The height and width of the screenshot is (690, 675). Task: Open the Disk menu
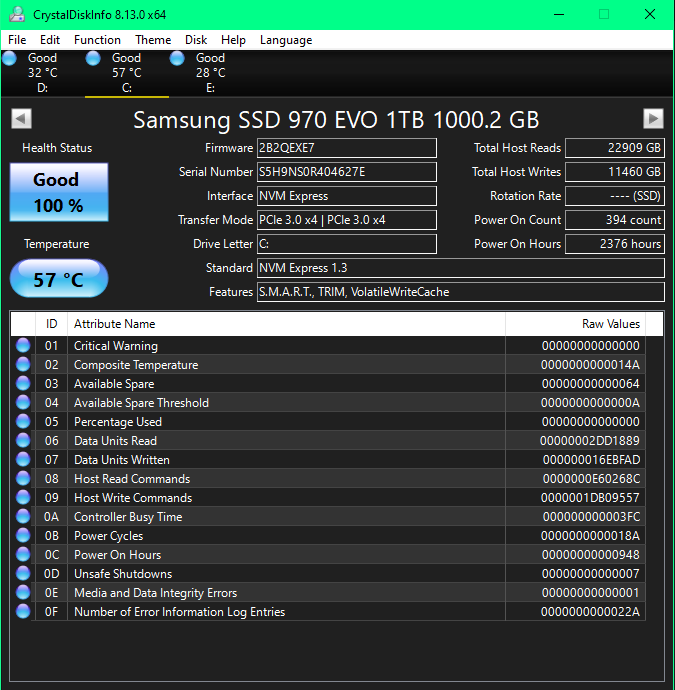point(196,40)
